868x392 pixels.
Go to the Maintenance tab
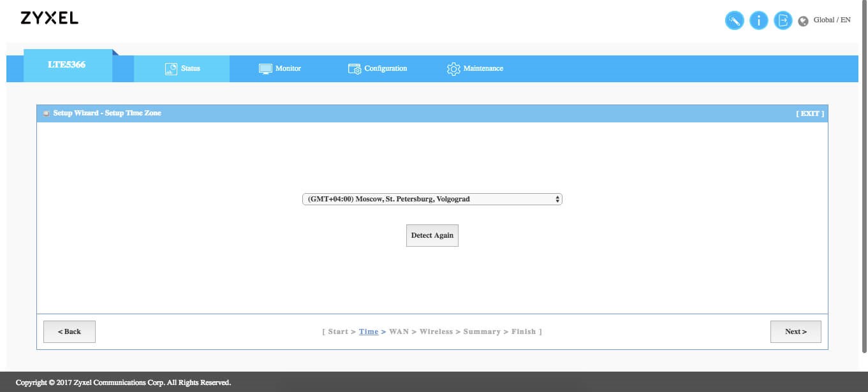(475, 69)
